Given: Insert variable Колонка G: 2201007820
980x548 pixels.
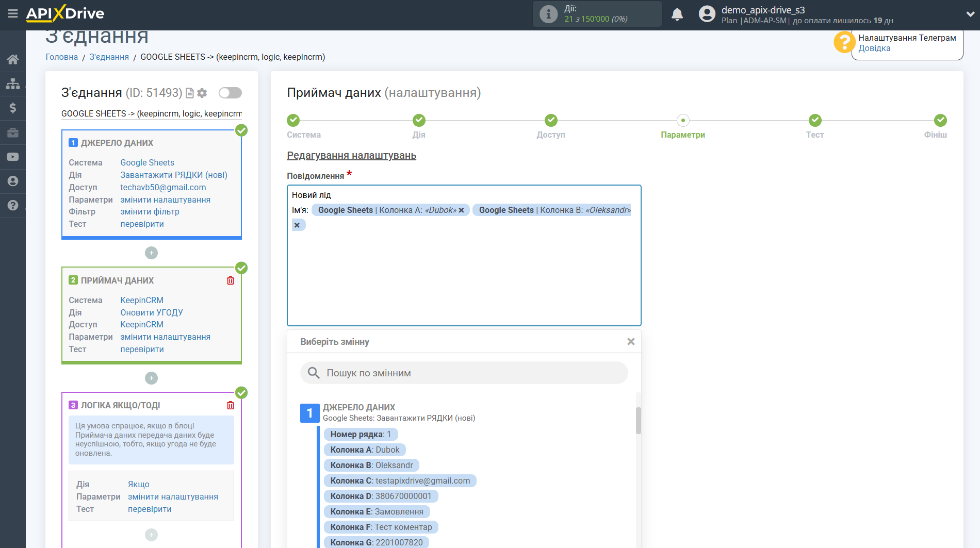Looking at the screenshot, I should [x=377, y=542].
